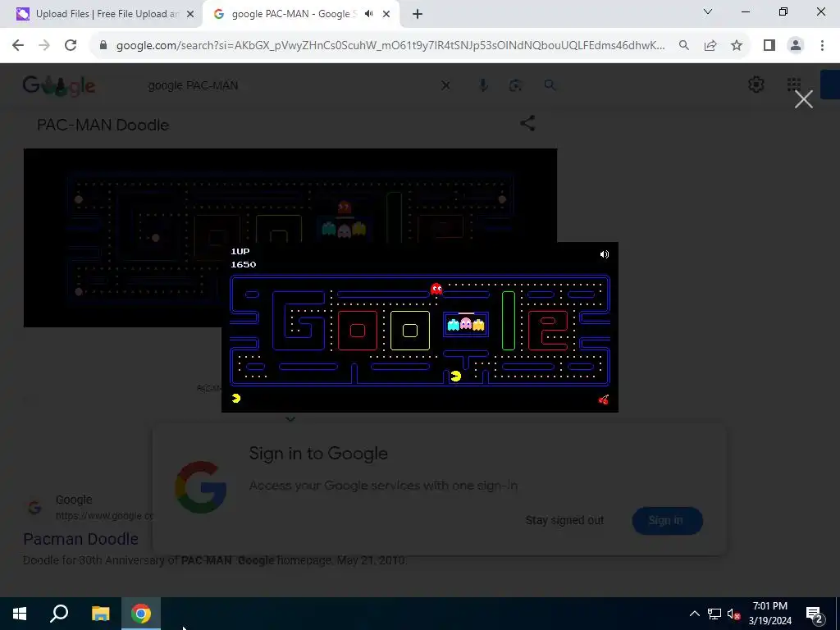Click Chrome icon in taskbar
840x630 pixels.
[x=141, y=614]
